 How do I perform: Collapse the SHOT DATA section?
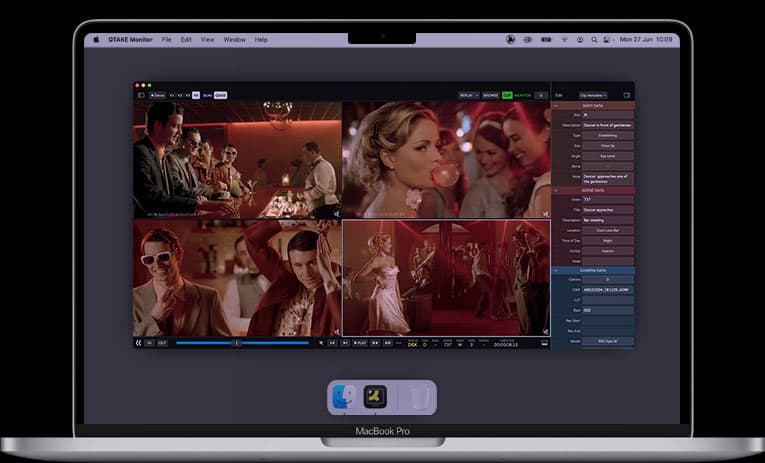[x=556, y=105]
